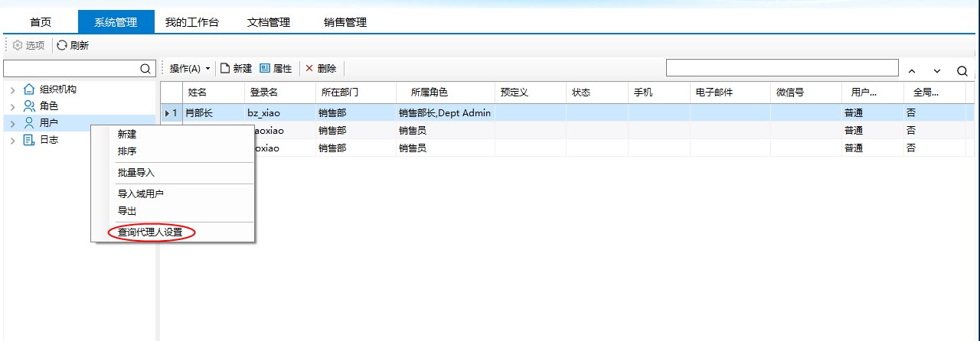
Task: Open the 我的工作台 tab
Action: pyautogui.click(x=192, y=22)
